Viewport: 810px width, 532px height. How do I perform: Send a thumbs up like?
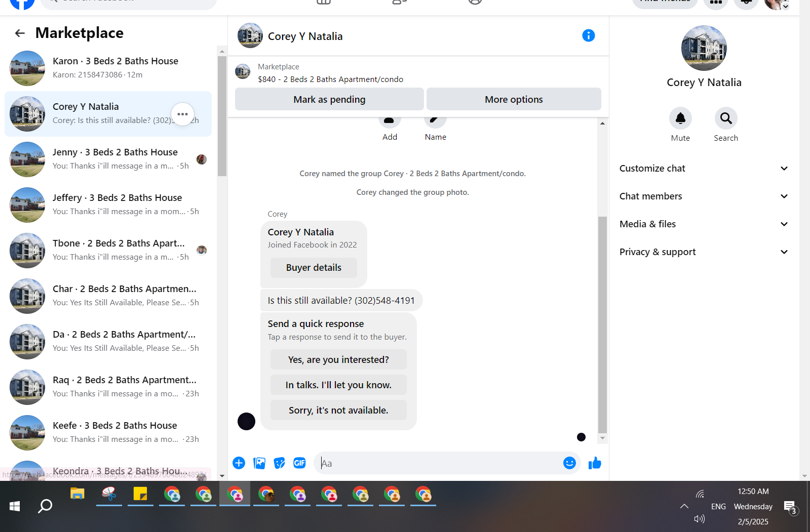[x=595, y=463]
